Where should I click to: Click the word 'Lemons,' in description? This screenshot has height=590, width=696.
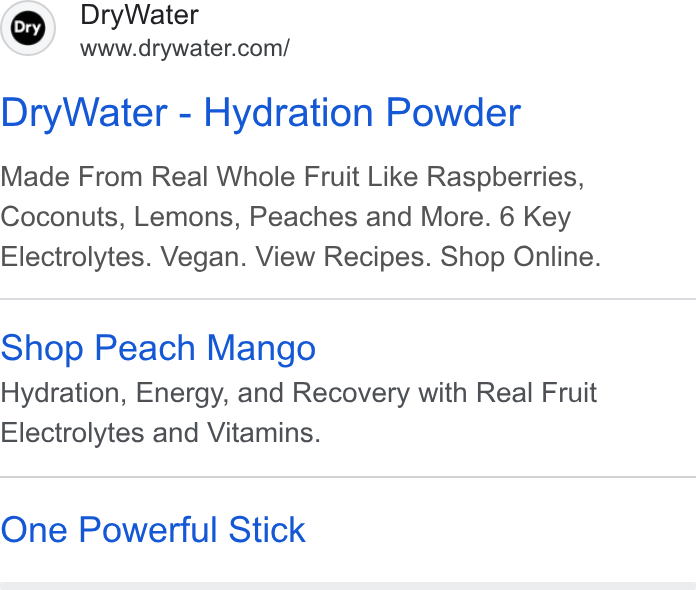click(187, 217)
